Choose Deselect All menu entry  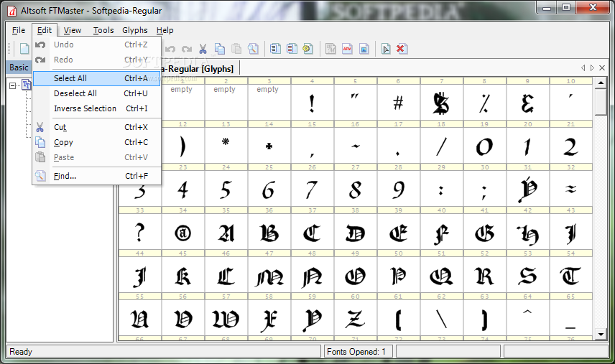pyautogui.click(x=96, y=93)
